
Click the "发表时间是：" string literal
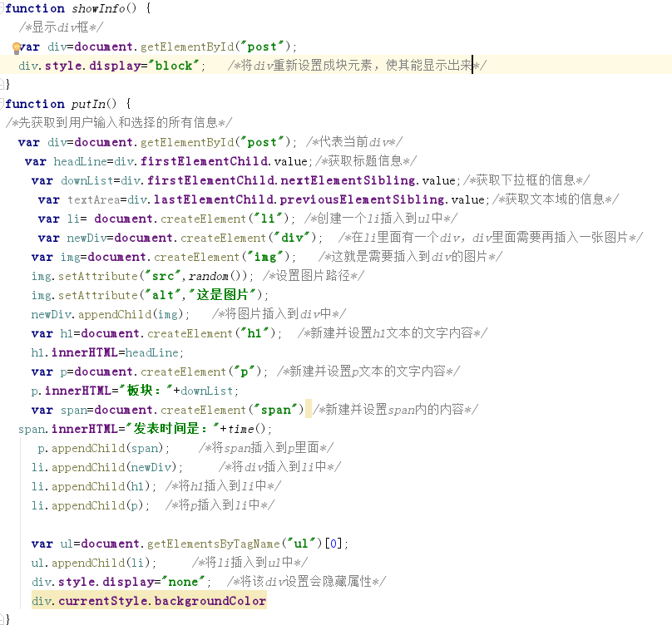point(172,429)
